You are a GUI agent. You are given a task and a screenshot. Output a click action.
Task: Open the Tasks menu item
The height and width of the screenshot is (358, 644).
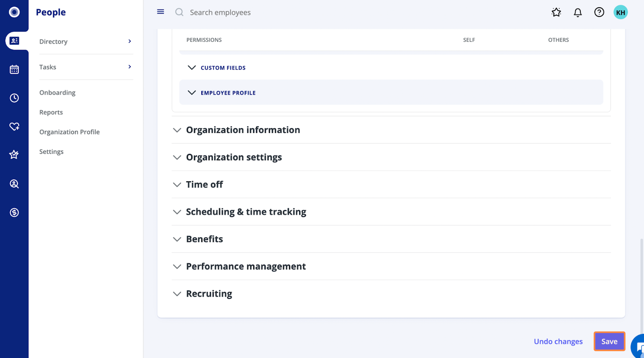pos(47,67)
